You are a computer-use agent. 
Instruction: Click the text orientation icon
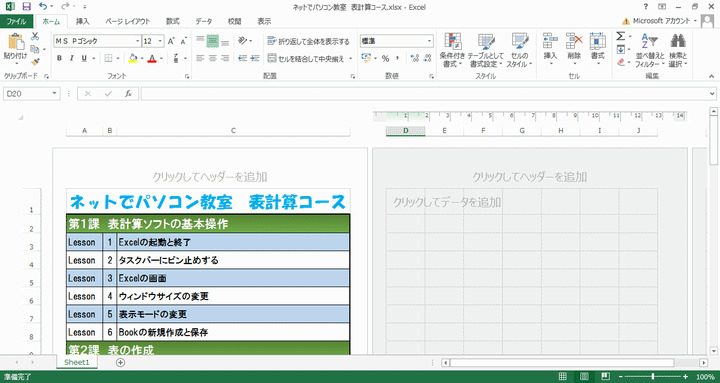point(243,41)
